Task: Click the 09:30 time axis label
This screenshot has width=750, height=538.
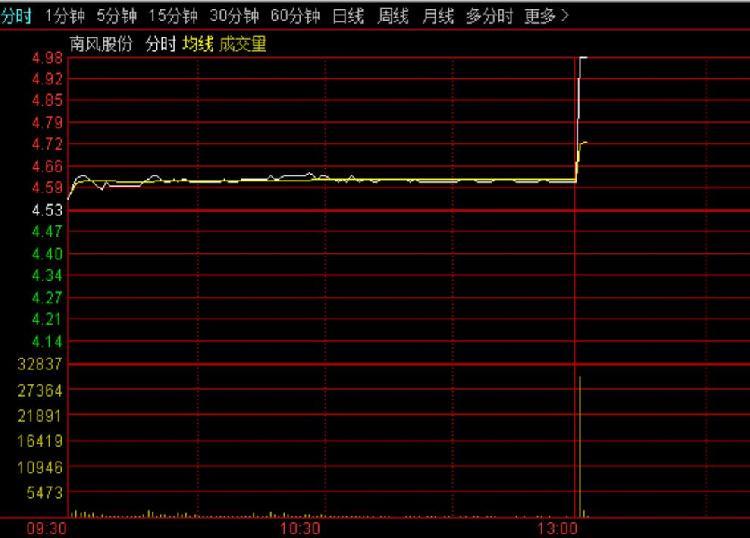Action: [x=46, y=529]
